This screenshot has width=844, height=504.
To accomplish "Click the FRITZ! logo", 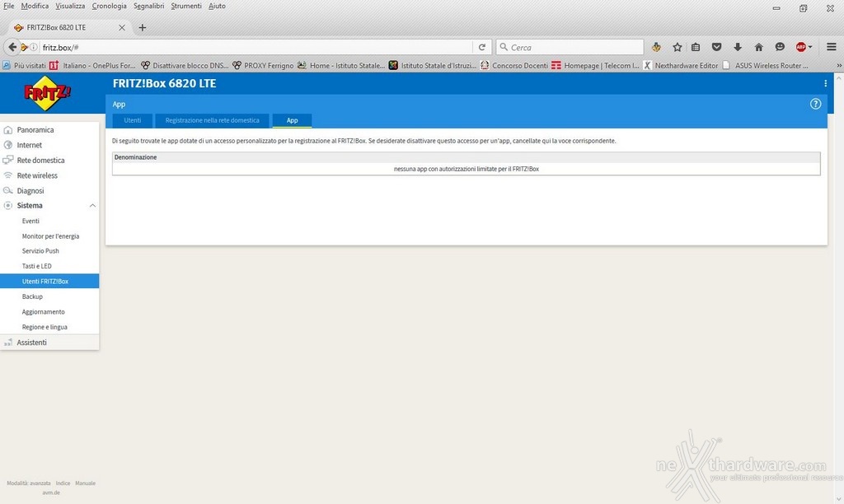I will (x=47, y=93).
